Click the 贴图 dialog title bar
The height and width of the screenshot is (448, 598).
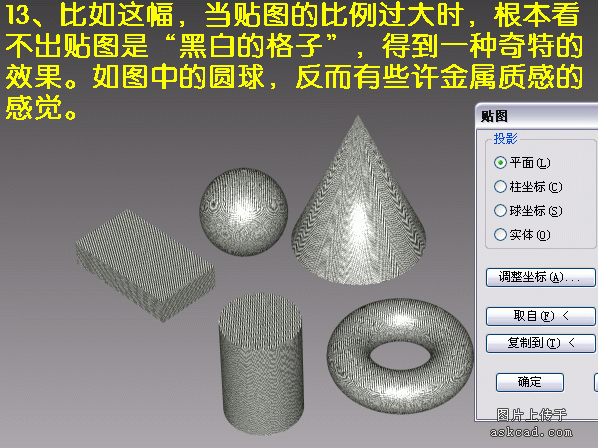[537, 116]
